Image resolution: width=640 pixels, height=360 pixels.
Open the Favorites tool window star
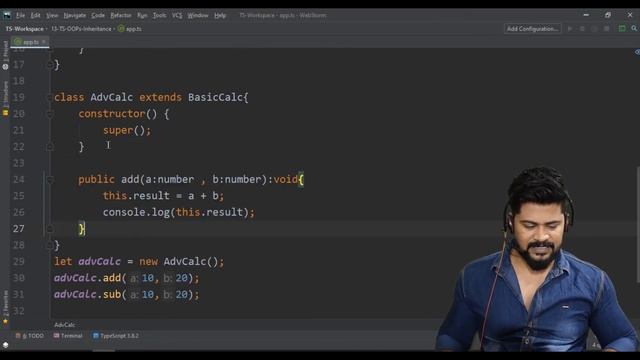pyautogui.click(x=5, y=322)
